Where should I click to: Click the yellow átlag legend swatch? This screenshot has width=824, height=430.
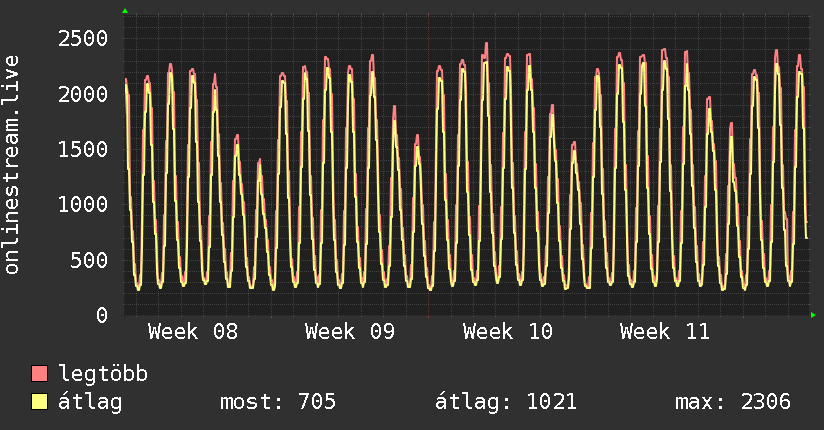pyautogui.click(x=39, y=401)
